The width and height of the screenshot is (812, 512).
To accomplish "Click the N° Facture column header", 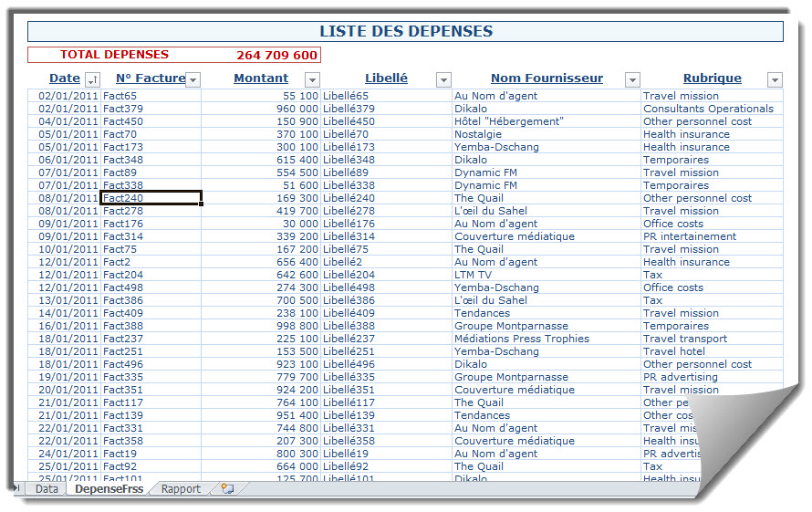I will tap(151, 78).
